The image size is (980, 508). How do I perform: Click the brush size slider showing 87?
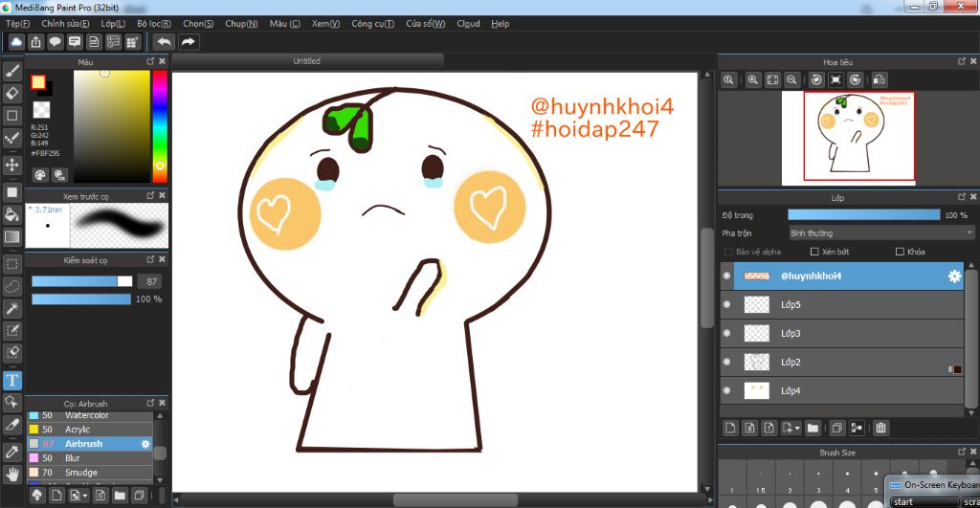pyautogui.click(x=82, y=281)
